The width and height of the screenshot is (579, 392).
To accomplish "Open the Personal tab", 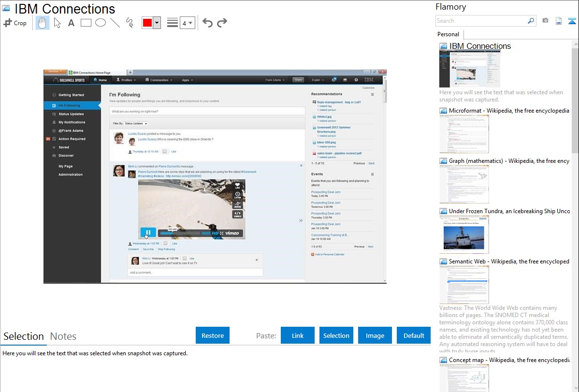I will (448, 34).
